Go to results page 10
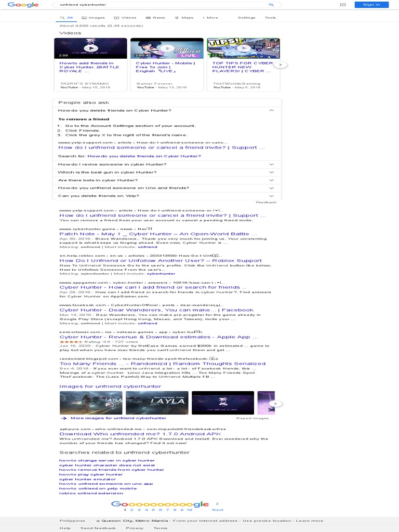The height and width of the screenshot is (532, 399). coord(189,510)
